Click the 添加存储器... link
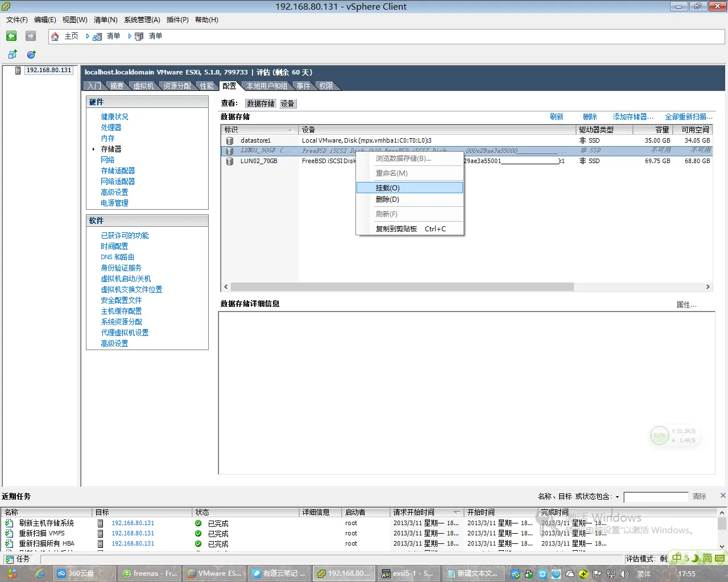The width and height of the screenshot is (728, 582). [x=633, y=117]
